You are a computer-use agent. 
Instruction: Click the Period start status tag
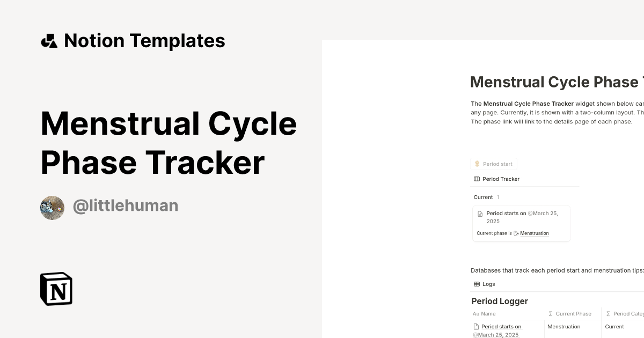pos(494,164)
